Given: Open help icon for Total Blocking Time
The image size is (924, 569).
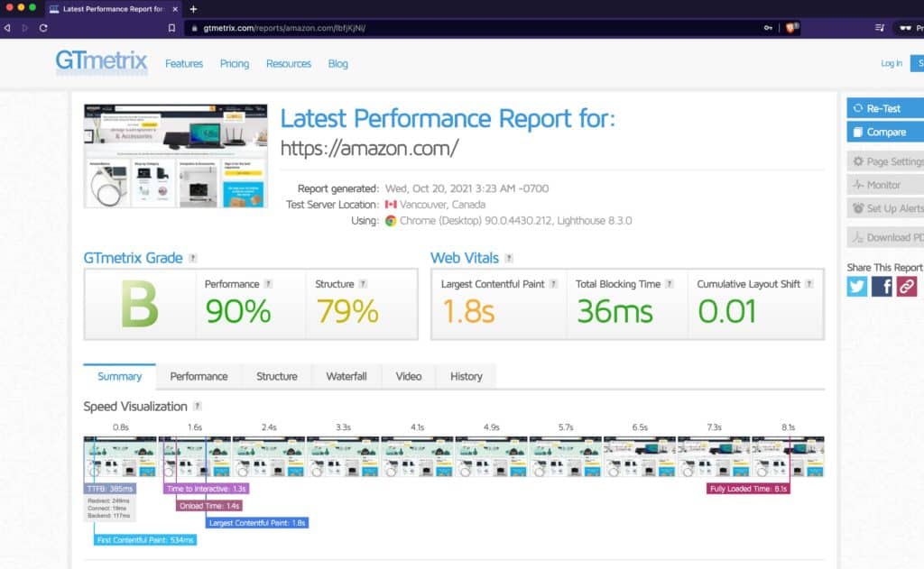Looking at the screenshot, I should [x=670, y=284].
